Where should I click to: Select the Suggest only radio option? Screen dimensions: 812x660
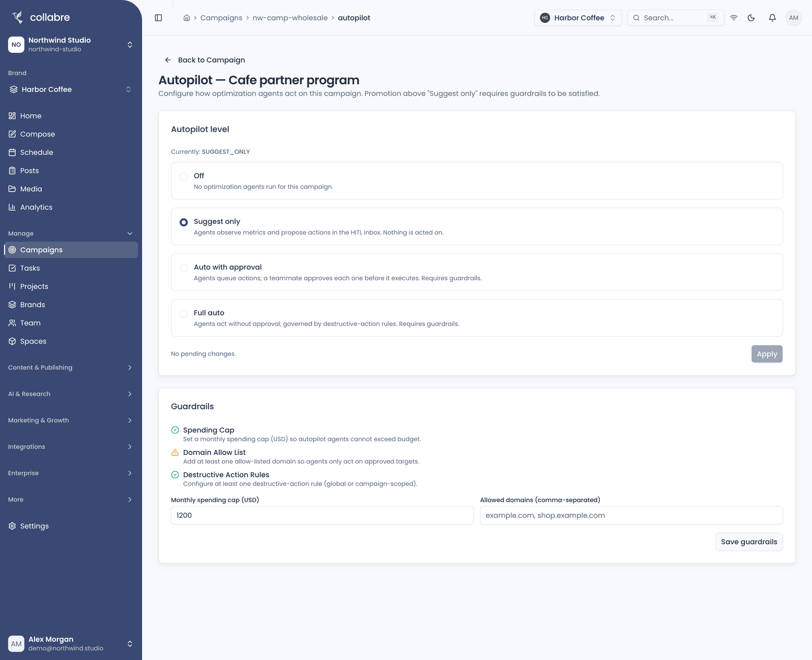pyautogui.click(x=184, y=222)
